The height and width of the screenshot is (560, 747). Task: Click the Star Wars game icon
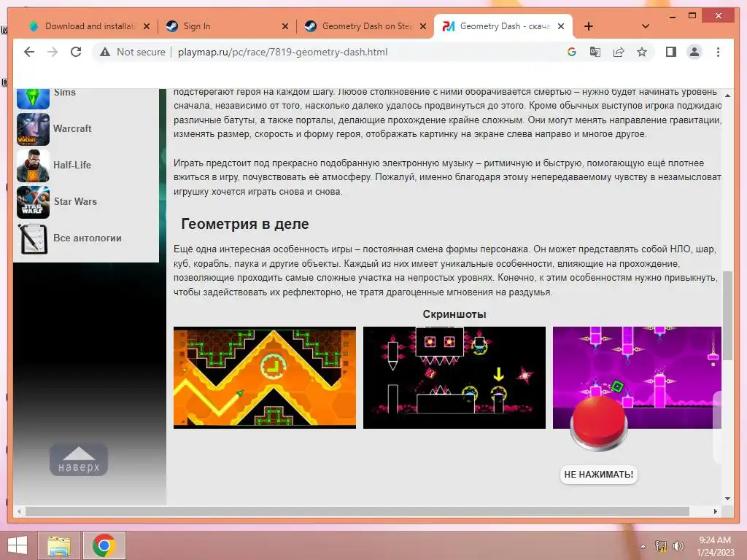pos(33,202)
